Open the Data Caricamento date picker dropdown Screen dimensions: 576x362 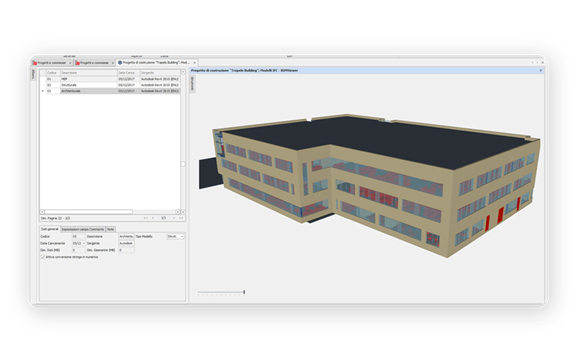(83, 243)
